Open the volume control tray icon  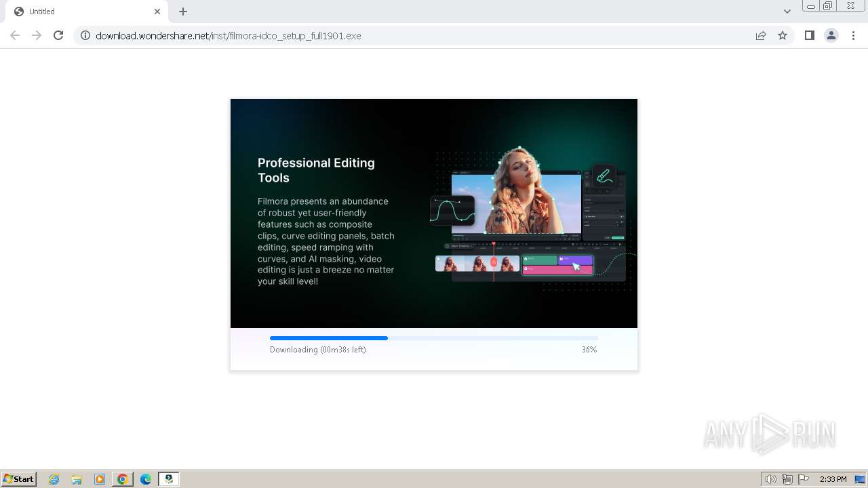point(771,479)
